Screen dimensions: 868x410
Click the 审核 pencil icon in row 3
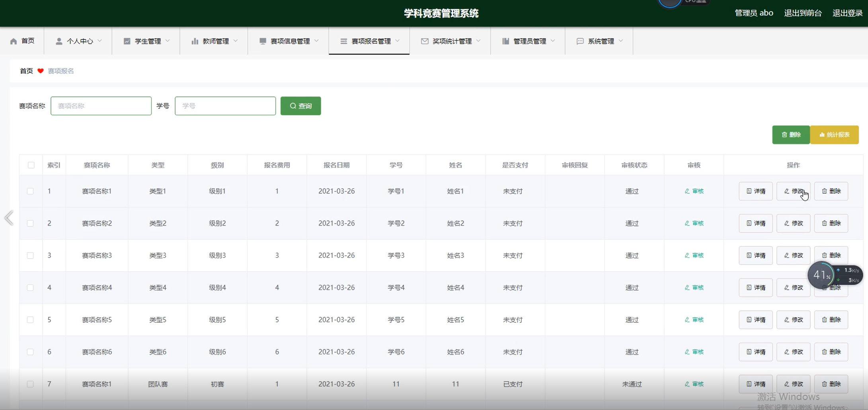tap(687, 255)
